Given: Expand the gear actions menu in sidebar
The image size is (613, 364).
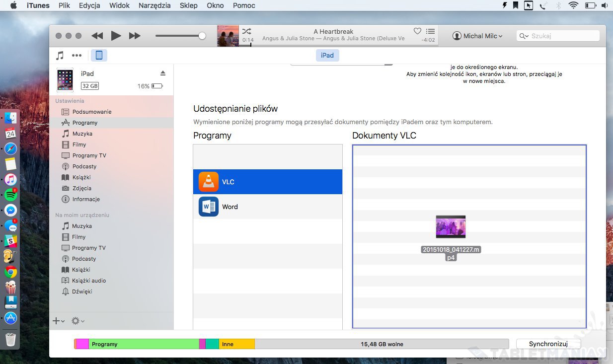Looking at the screenshot, I should pos(77,321).
